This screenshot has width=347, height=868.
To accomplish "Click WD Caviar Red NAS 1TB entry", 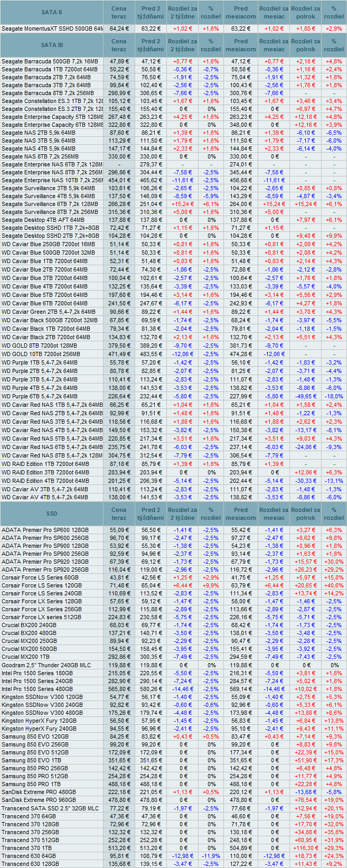I will [52, 405].
